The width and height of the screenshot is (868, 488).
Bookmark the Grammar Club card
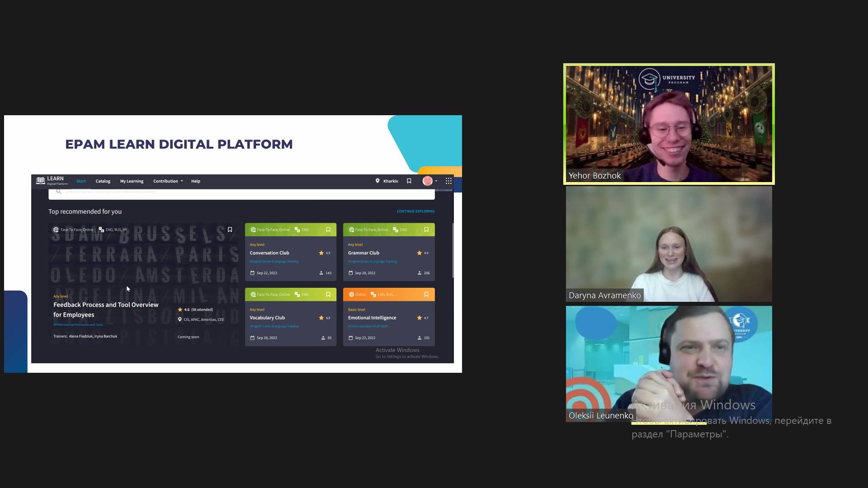[426, 230]
